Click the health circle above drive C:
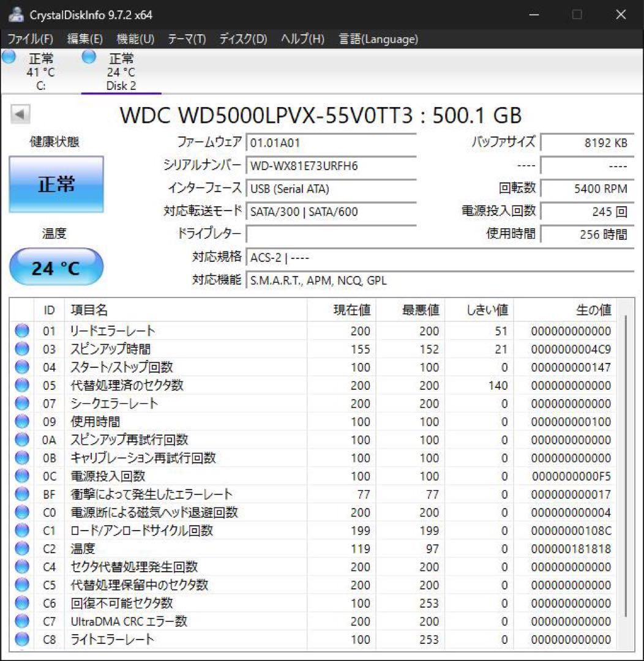This screenshot has width=644, height=661. 8,56
